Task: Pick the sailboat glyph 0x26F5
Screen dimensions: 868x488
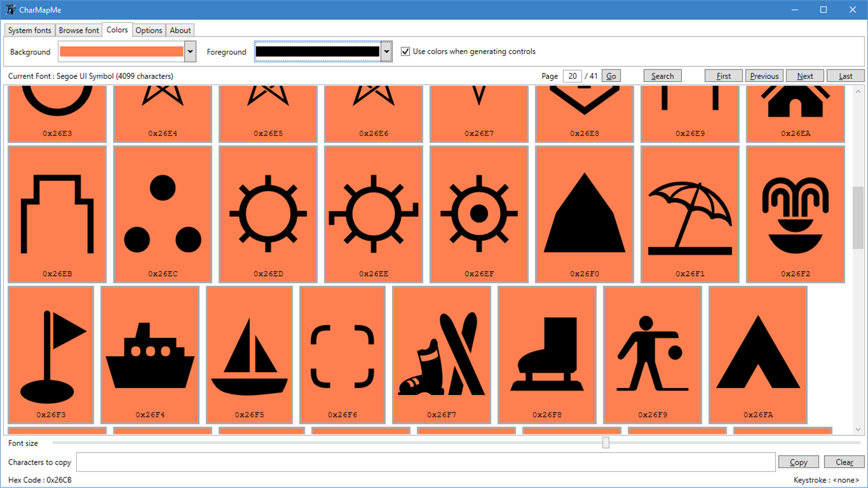Action: pyautogui.click(x=249, y=355)
